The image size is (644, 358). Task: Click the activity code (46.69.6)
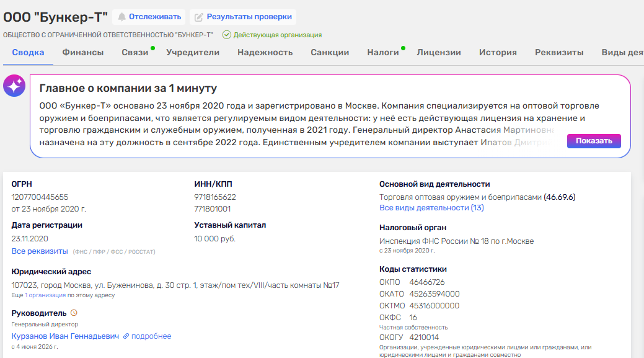(559, 197)
